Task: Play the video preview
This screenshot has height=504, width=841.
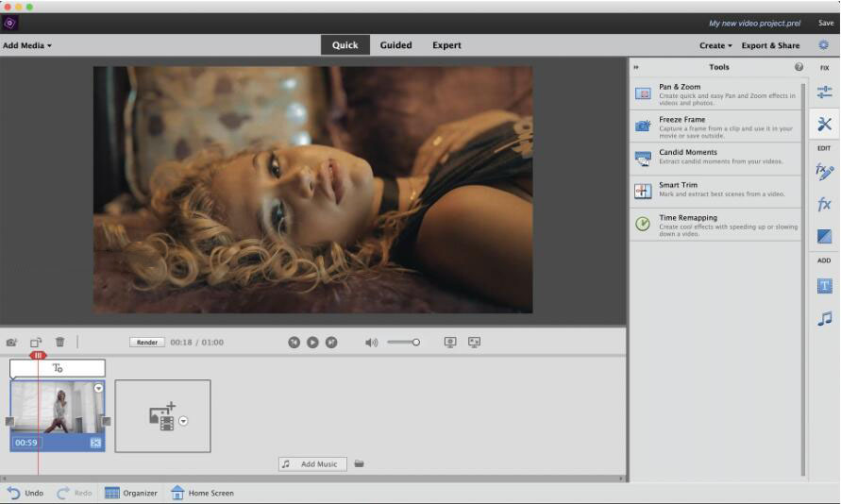Action: pos(312,342)
